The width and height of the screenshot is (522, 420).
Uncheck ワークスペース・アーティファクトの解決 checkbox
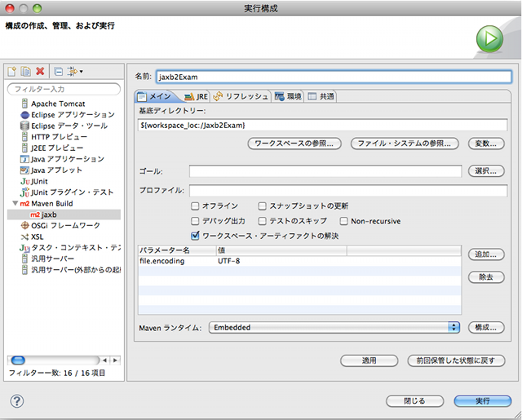[x=196, y=236]
